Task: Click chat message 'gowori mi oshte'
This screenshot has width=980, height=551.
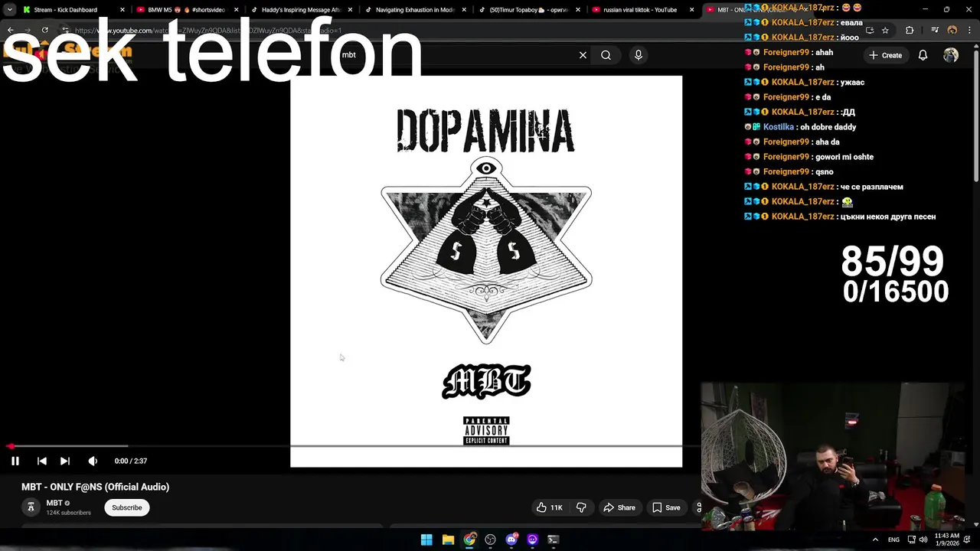Action: point(844,157)
